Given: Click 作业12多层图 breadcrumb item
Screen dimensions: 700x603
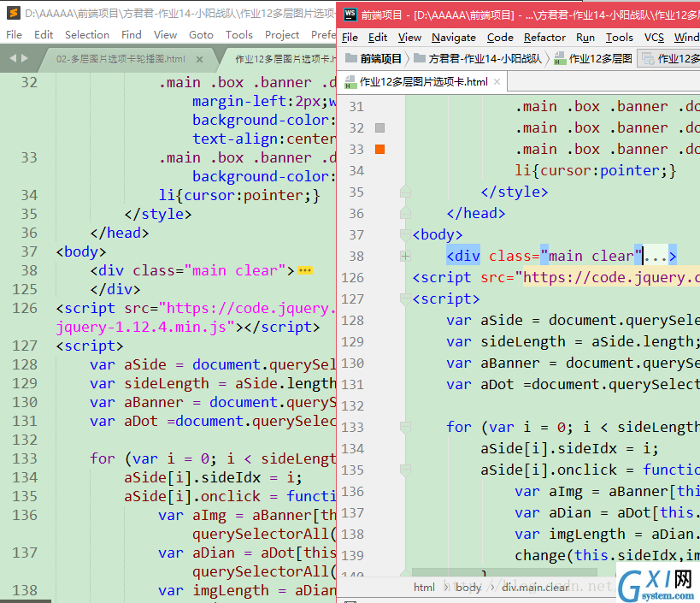Looking at the screenshot, I should (593, 58).
